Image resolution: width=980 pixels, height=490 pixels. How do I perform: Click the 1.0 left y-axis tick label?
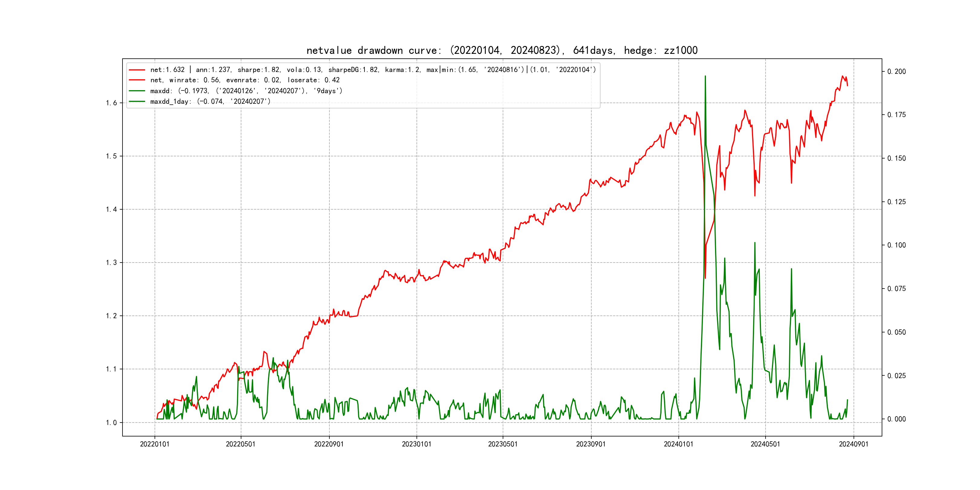point(111,423)
